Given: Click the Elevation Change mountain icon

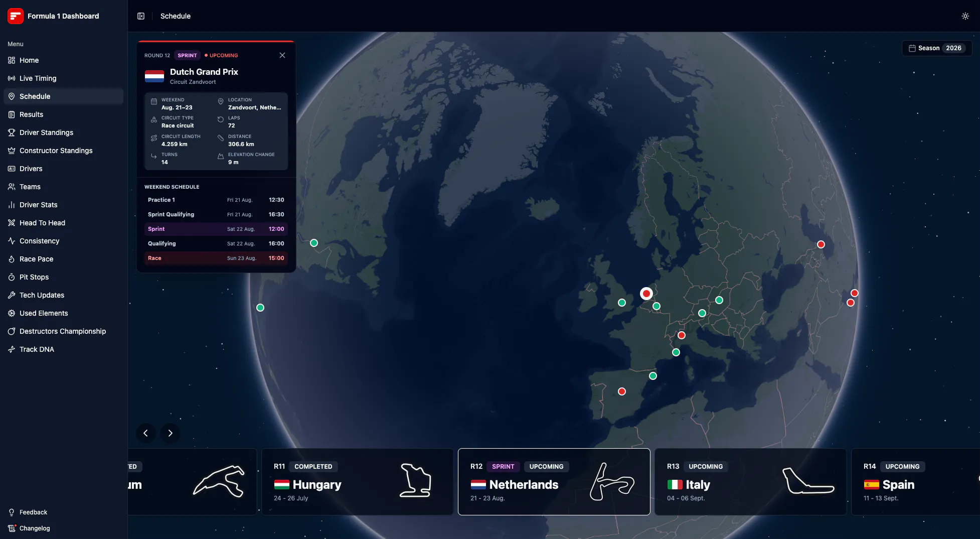Looking at the screenshot, I should [x=220, y=156].
